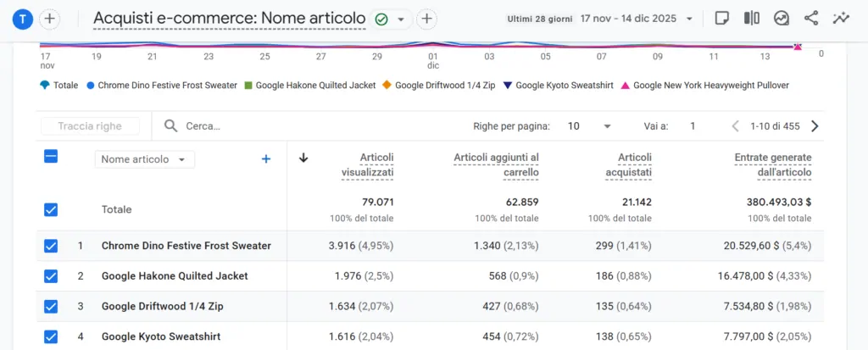Open the insights chart icon
Image resolution: width=868 pixels, height=350 pixels.
[781, 19]
